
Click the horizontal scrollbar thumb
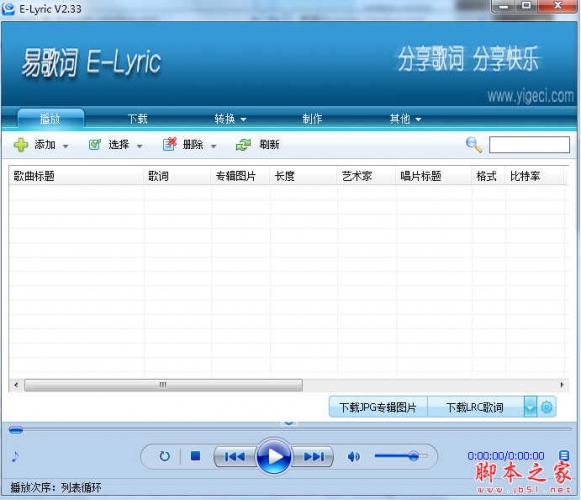pyautogui.click(x=163, y=385)
